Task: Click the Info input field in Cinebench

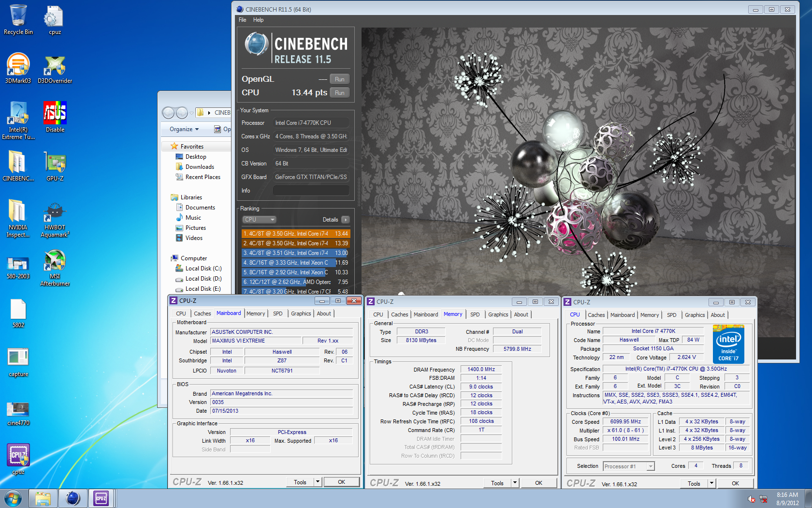Action: coord(311,191)
